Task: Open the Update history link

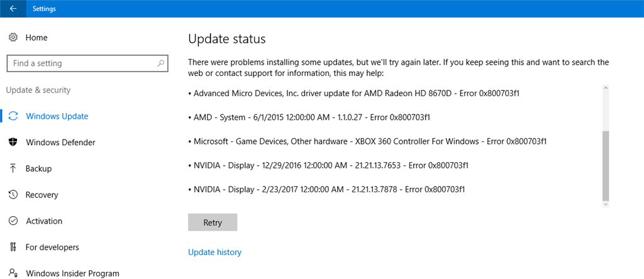Action: pos(214,252)
